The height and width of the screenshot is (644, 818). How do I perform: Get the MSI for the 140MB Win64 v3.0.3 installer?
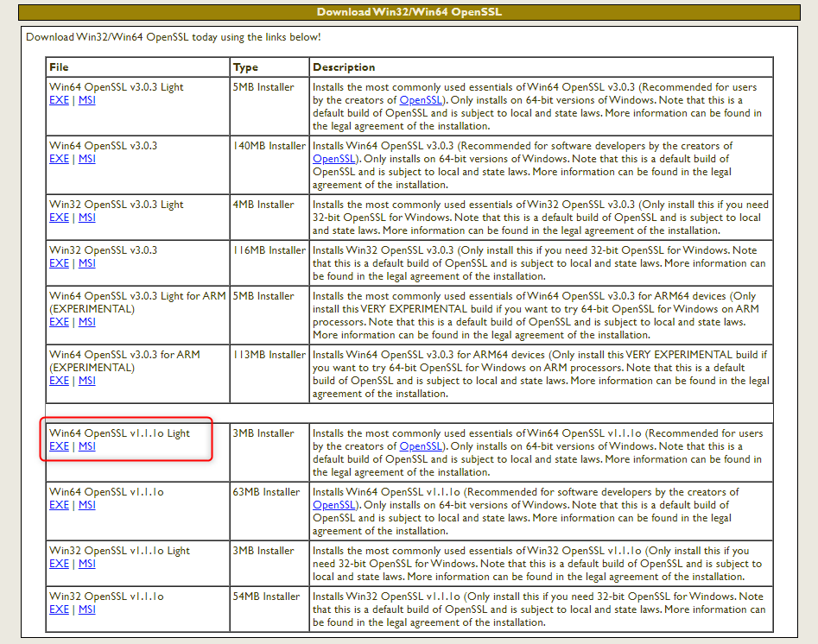[87, 159]
